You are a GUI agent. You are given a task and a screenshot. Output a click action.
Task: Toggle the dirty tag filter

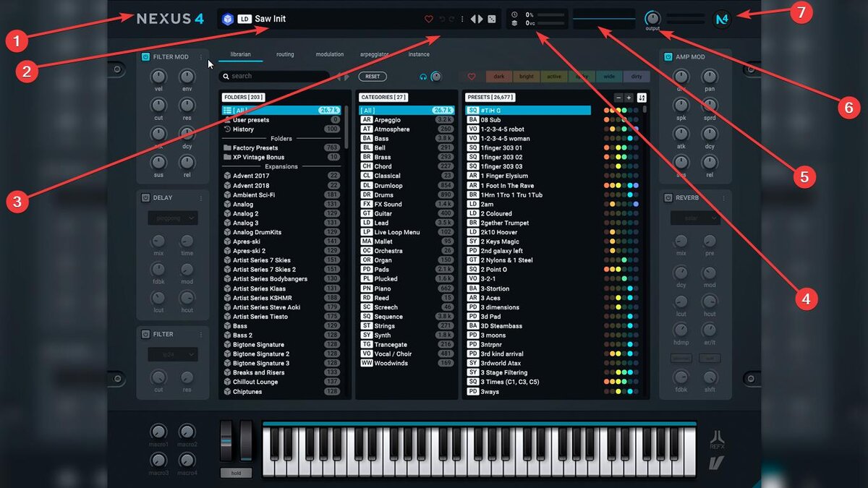click(637, 76)
